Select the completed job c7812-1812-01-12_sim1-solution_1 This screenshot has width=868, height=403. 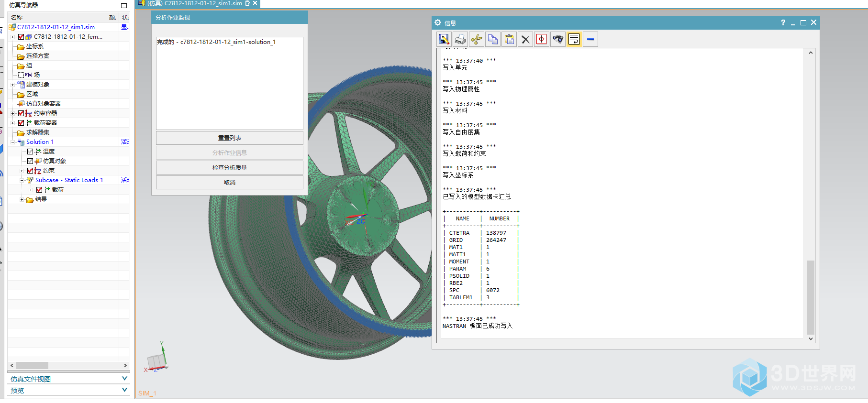click(216, 42)
